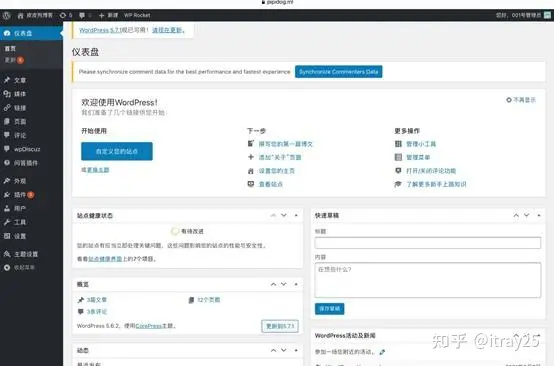The width and height of the screenshot is (554, 366).
Task: Click 添加“关于”页面 link
Action: (280, 158)
